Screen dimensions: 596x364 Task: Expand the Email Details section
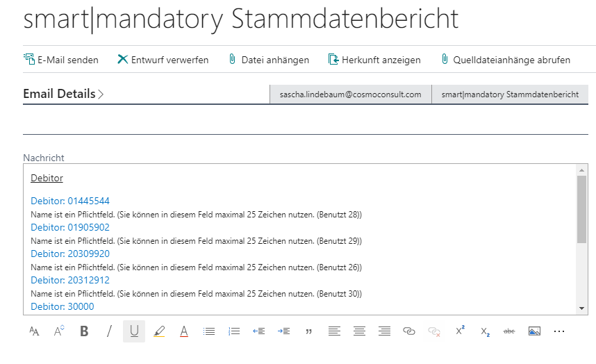pyautogui.click(x=63, y=94)
